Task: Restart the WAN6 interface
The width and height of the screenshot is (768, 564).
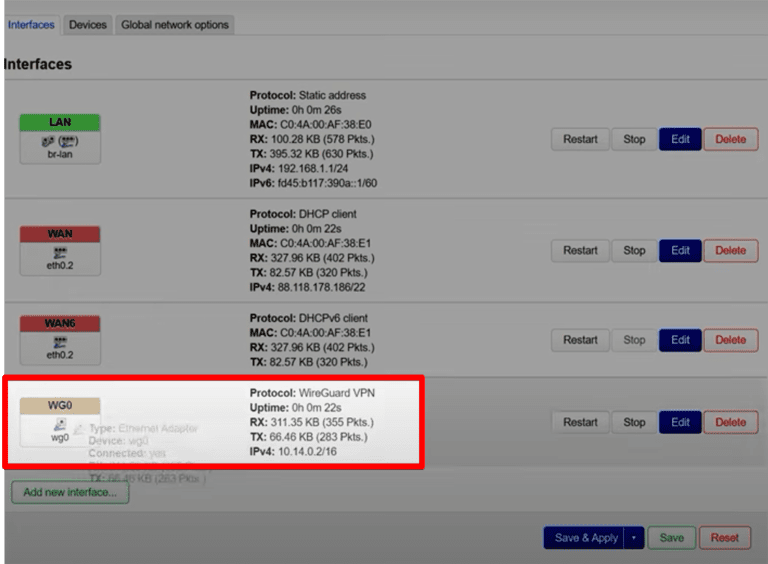Action: click(580, 340)
